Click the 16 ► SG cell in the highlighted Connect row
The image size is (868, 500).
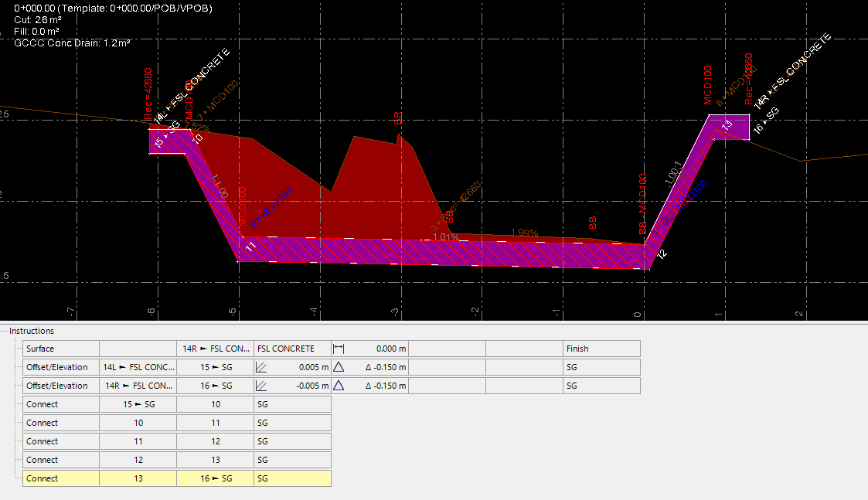(216, 478)
